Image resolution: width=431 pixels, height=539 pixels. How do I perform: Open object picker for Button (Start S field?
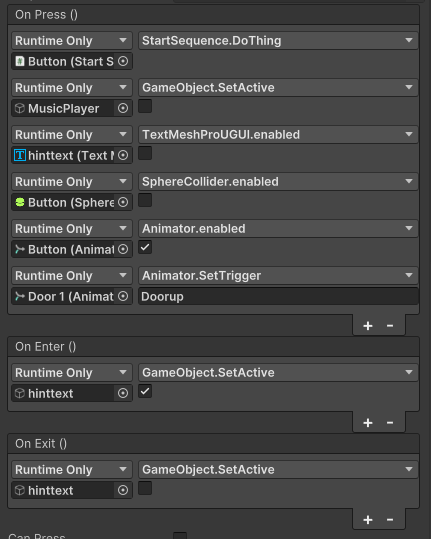click(x=123, y=62)
